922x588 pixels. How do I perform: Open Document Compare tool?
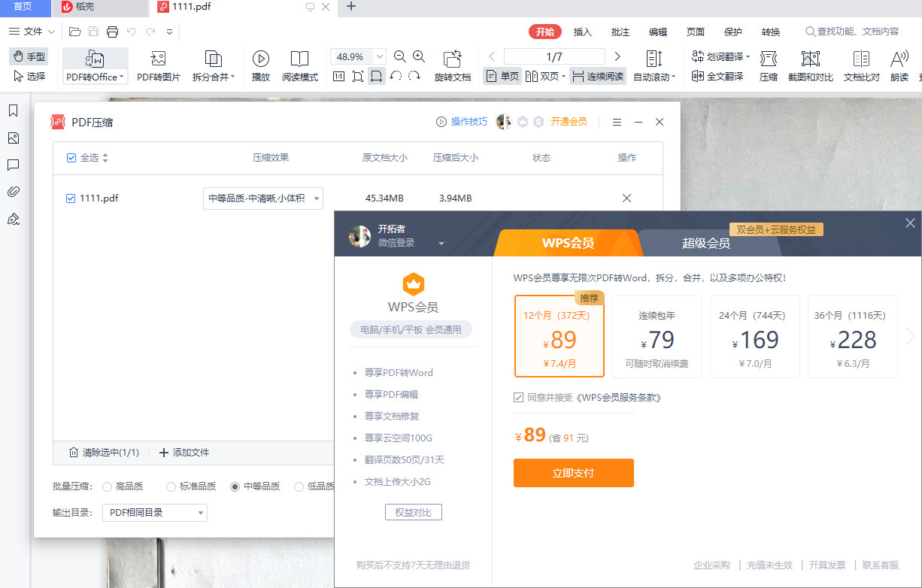(862, 66)
